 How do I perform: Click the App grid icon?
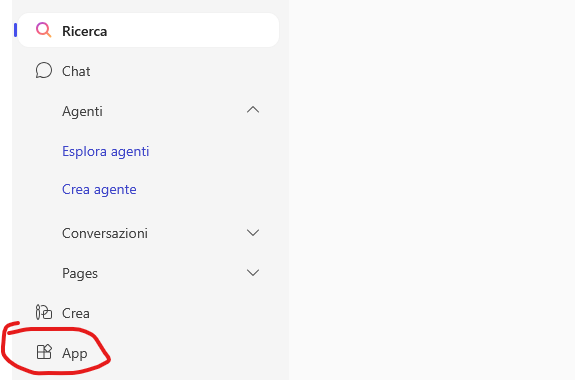pyautogui.click(x=44, y=352)
